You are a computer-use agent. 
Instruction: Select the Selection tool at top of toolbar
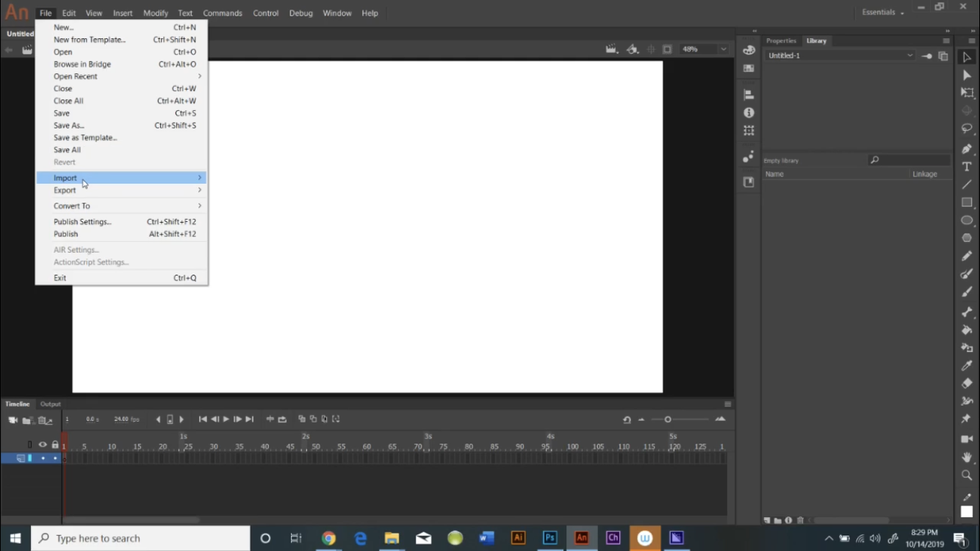tap(967, 56)
